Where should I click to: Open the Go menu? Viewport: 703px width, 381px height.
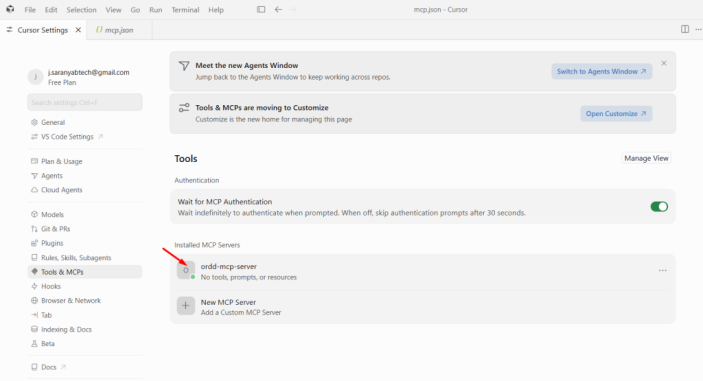point(135,9)
